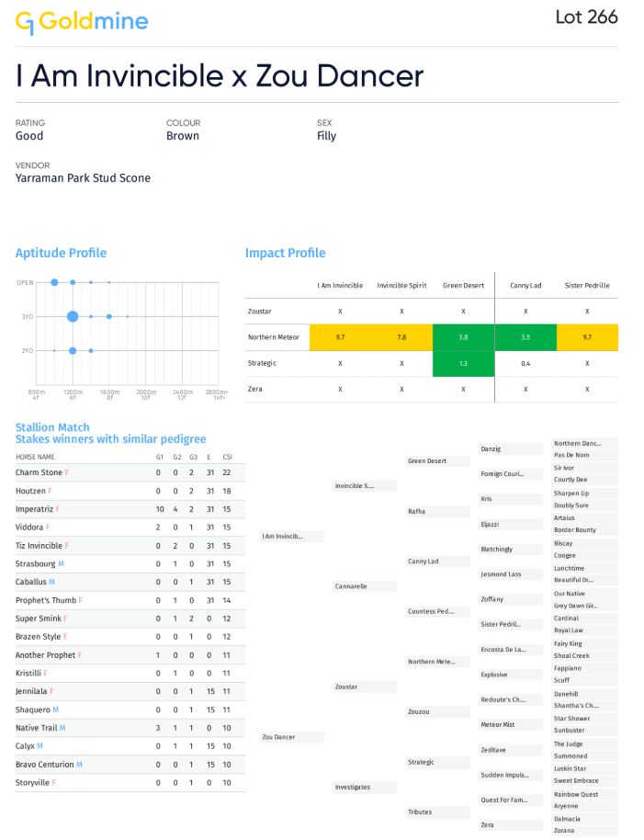Click yellow 9.7 cell under I Am Invincible

[x=341, y=337]
